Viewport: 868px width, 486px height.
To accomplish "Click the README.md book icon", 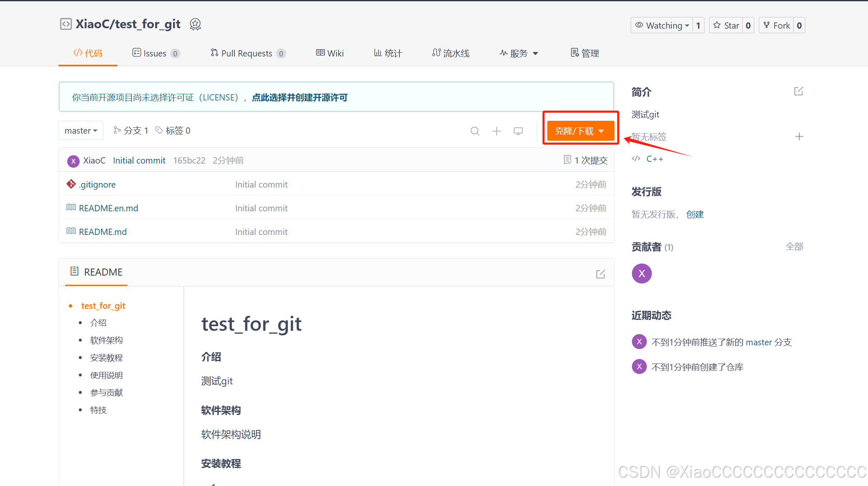I will point(71,231).
